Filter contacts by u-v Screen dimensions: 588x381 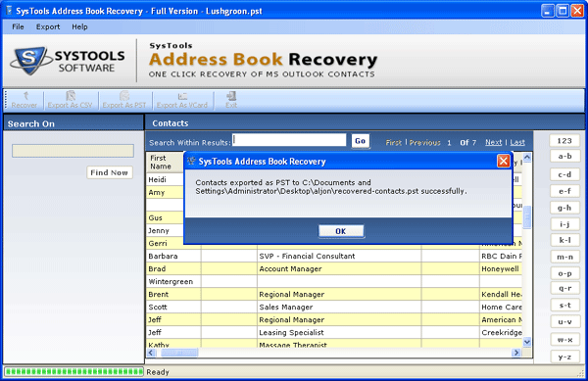tap(564, 322)
